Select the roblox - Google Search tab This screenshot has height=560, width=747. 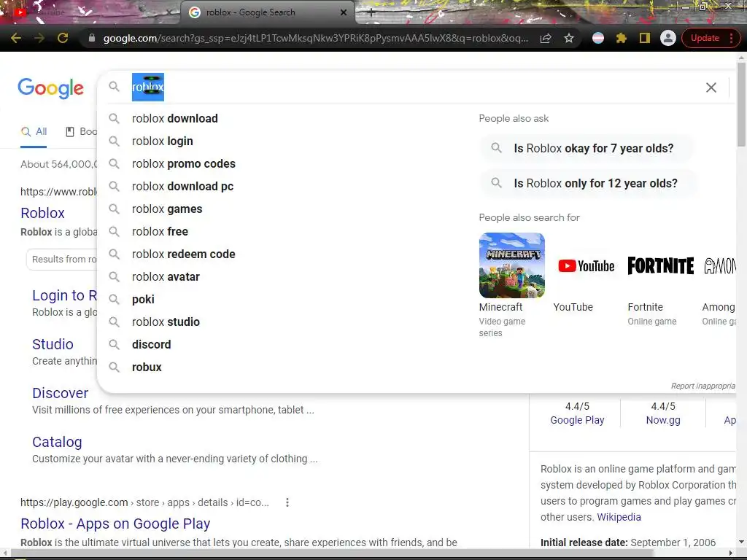click(267, 12)
